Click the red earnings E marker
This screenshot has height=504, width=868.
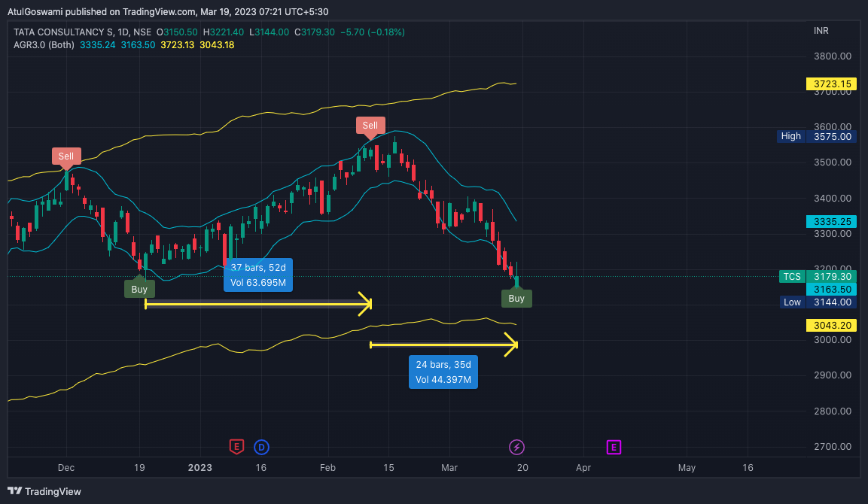pyautogui.click(x=236, y=447)
